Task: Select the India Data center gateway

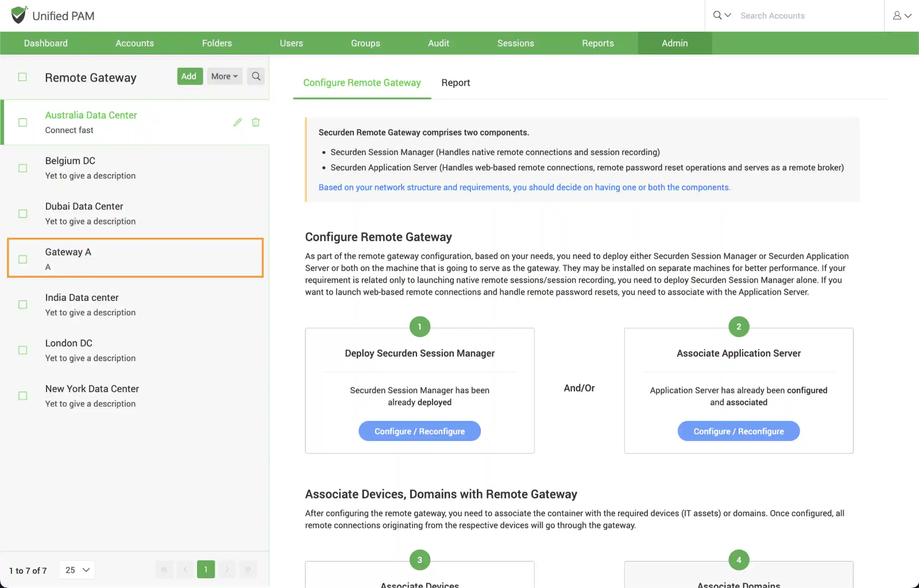Action: pyautogui.click(x=136, y=305)
